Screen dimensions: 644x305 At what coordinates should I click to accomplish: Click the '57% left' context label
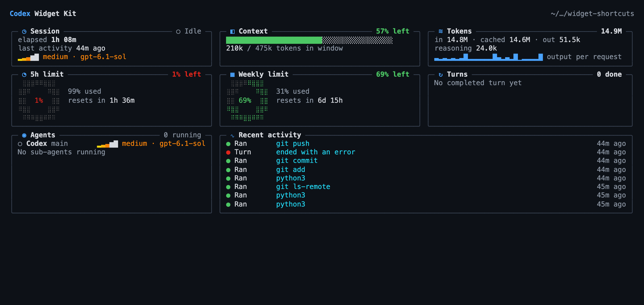(393, 31)
